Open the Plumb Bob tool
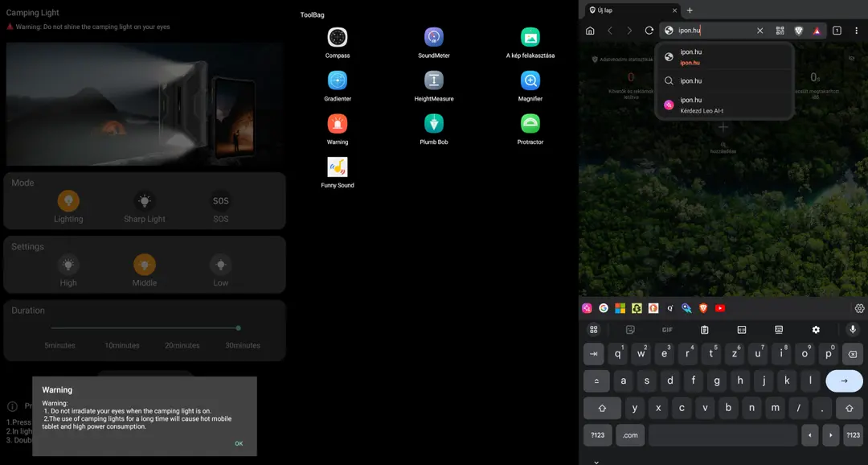Image resolution: width=868 pixels, height=465 pixels. (x=434, y=124)
